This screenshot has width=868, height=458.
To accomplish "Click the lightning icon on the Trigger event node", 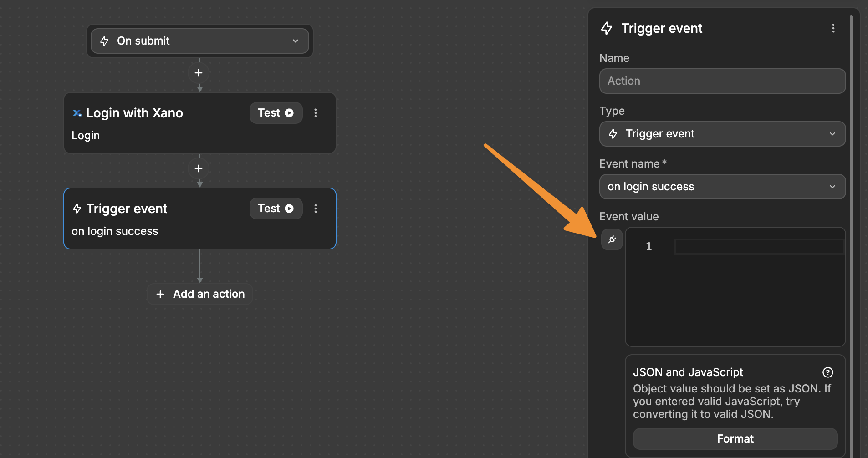I will click(x=77, y=209).
